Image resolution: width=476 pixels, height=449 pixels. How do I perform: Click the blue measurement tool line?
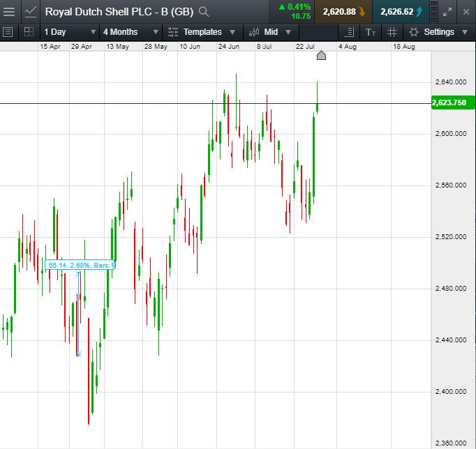(79, 314)
